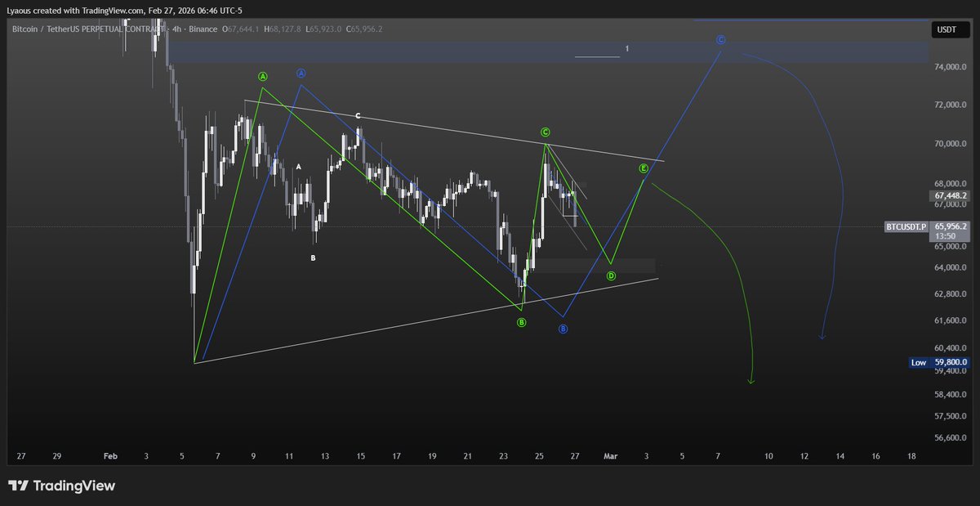
Task: Click the 70,000.0 price axis label
Action: click(x=951, y=144)
